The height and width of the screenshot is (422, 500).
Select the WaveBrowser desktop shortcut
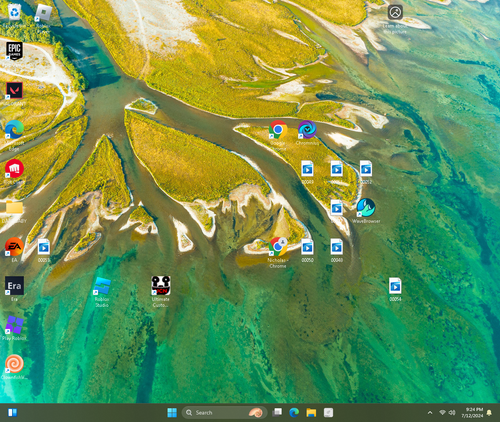click(366, 207)
